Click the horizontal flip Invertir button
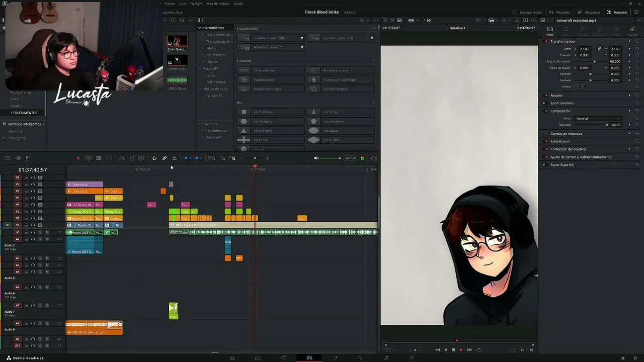 [x=577, y=86]
